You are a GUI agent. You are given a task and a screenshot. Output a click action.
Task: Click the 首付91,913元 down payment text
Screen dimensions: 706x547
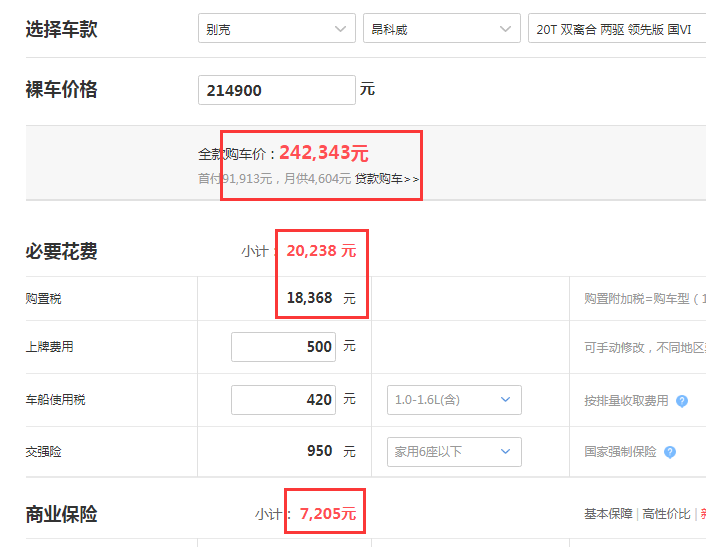[x=235, y=179]
